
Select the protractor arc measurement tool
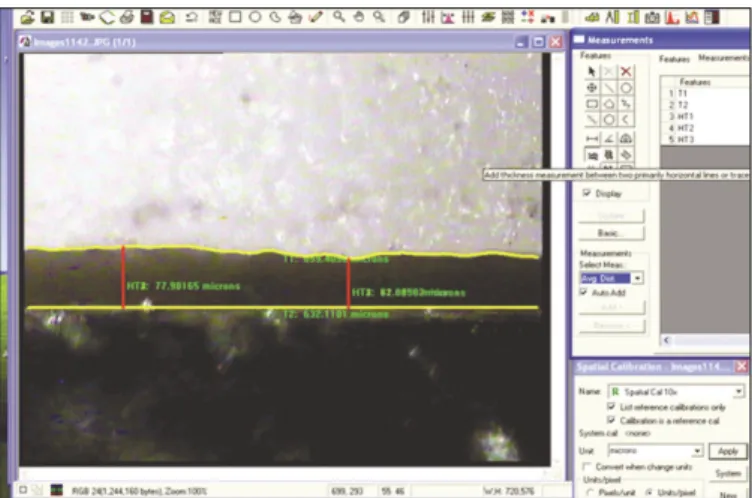[625, 139]
